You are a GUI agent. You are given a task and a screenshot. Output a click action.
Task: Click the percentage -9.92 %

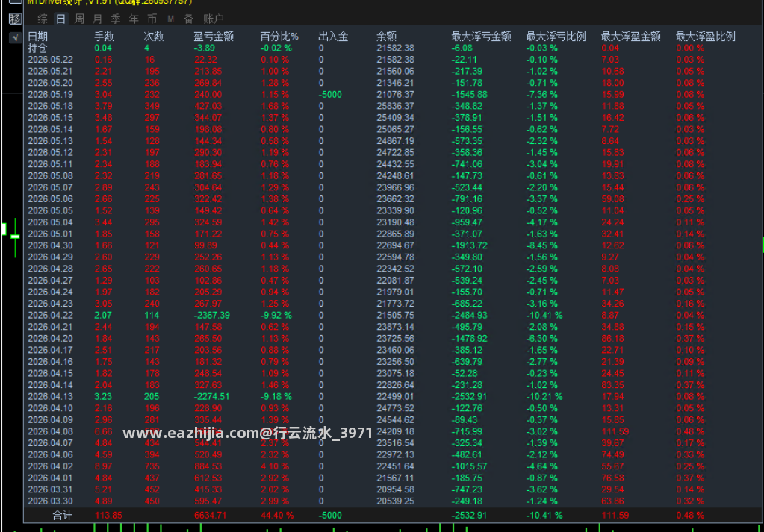click(276, 316)
